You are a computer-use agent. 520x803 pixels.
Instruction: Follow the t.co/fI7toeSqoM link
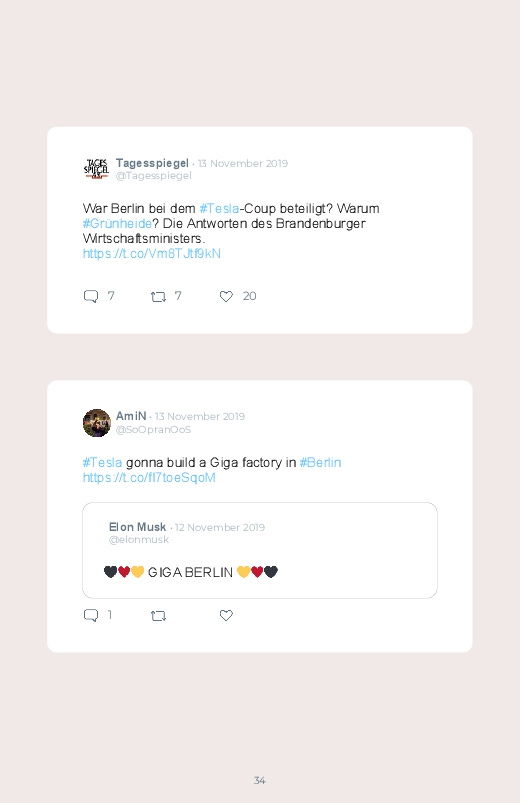[149, 477]
